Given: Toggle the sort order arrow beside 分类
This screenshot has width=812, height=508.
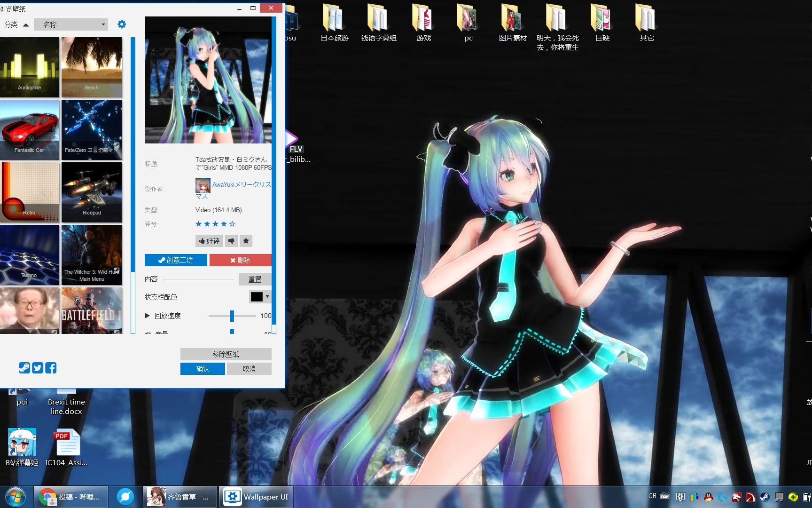Looking at the screenshot, I should (x=26, y=24).
